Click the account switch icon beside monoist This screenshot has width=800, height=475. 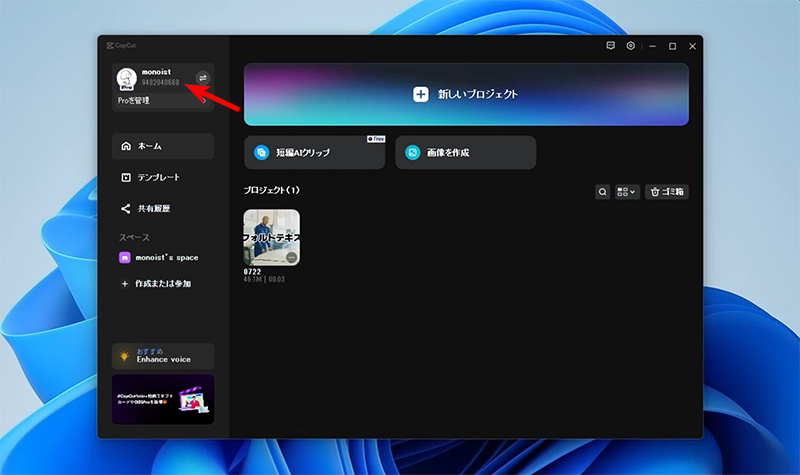pyautogui.click(x=203, y=78)
